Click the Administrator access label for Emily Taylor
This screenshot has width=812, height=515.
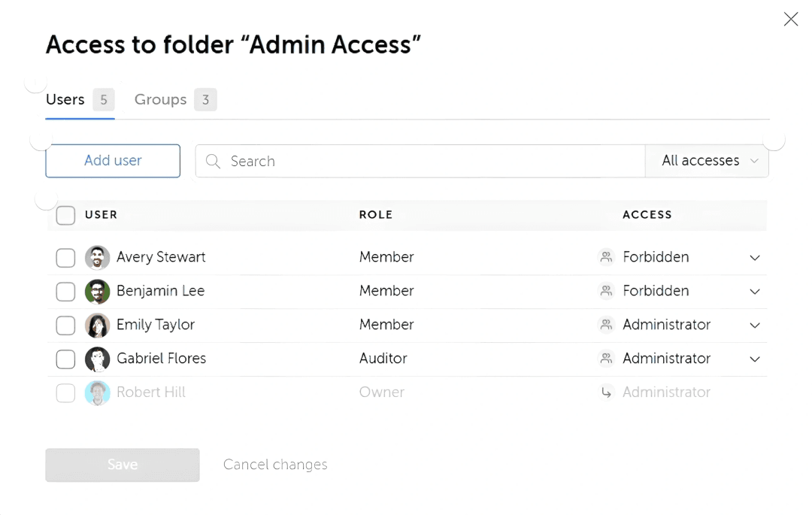click(x=666, y=325)
